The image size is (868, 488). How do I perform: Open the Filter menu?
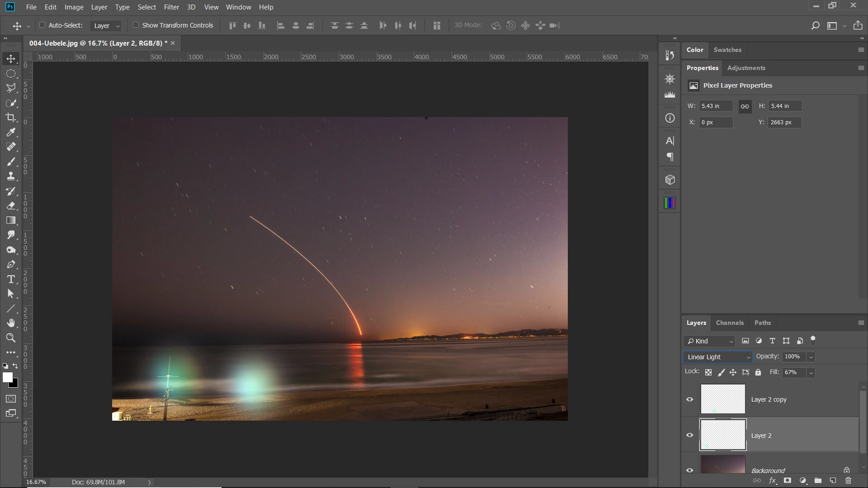171,7
